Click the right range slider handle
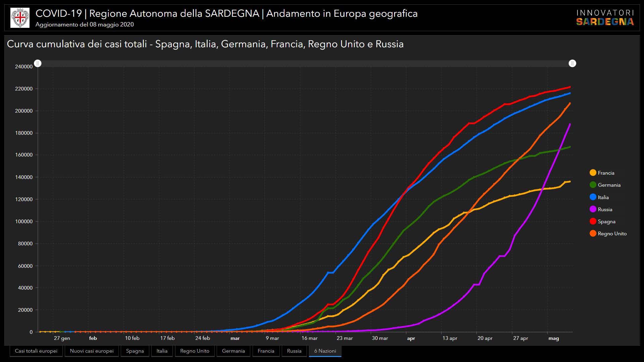644x362 pixels. (572, 63)
